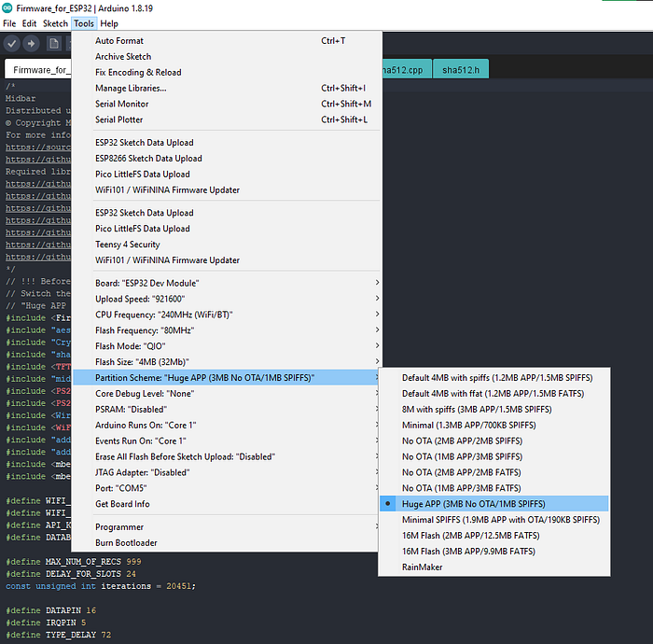The image size is (653, 644).
Task: Expand the Programmer submenu
Action: [x=227, y=527]
